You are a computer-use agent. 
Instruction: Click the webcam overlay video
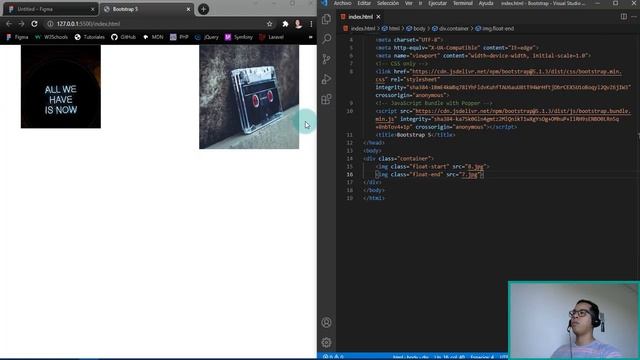(573, 320)
